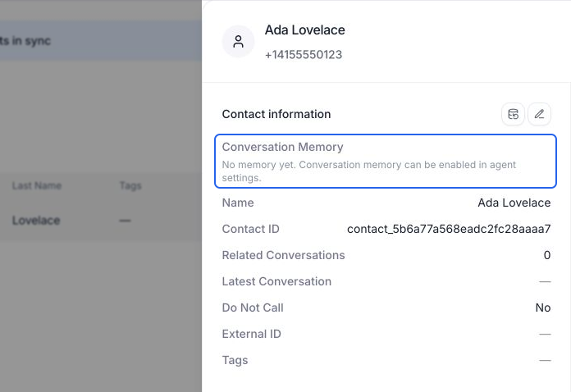Click contact_5b6a77a568eadc2fc28aaaa7 ID value
The height and width of the screenshot is (392, 571).
[x=449, y=229]
